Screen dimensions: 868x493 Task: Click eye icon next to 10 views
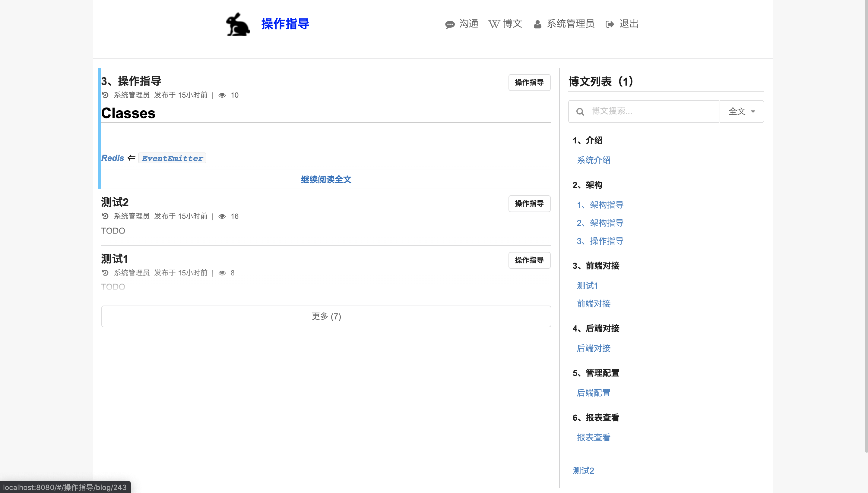tap(222, 95)
